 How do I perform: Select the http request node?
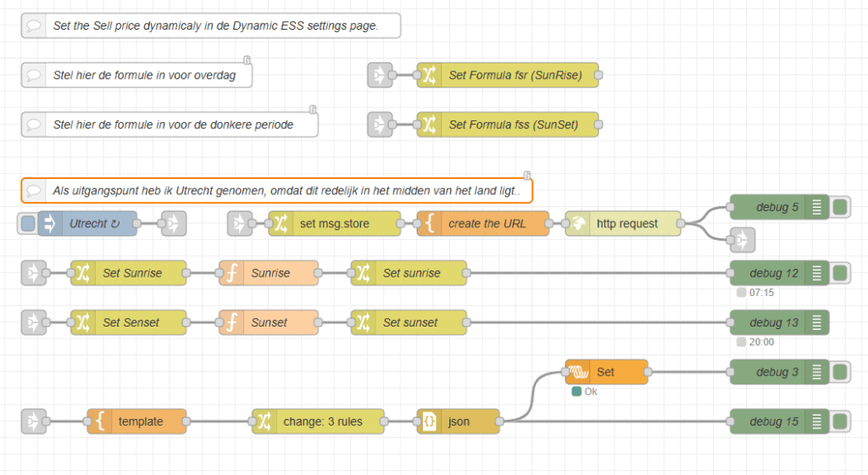[x=623, y=224]
